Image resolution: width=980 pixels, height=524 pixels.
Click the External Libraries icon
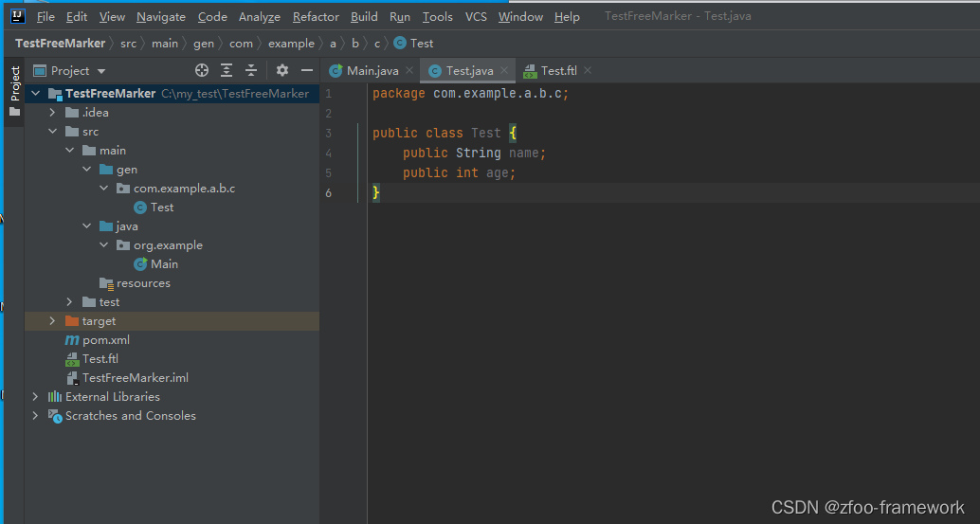click(55, 397)
